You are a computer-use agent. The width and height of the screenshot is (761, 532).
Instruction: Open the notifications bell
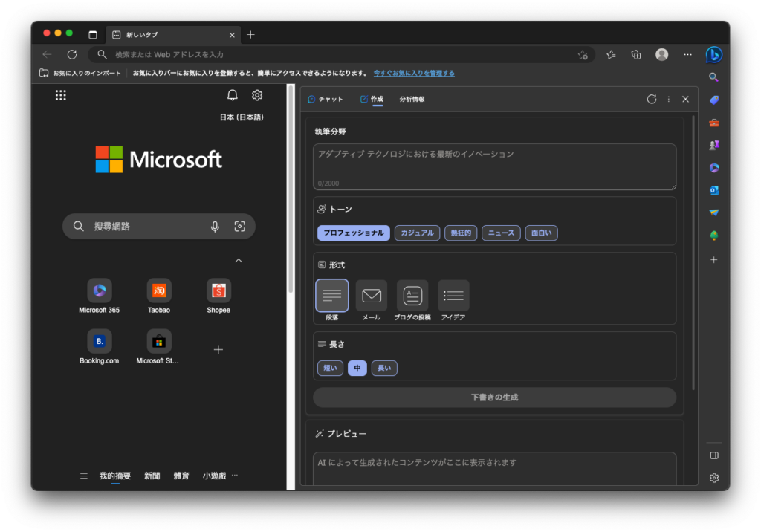(x=233, y=95)
